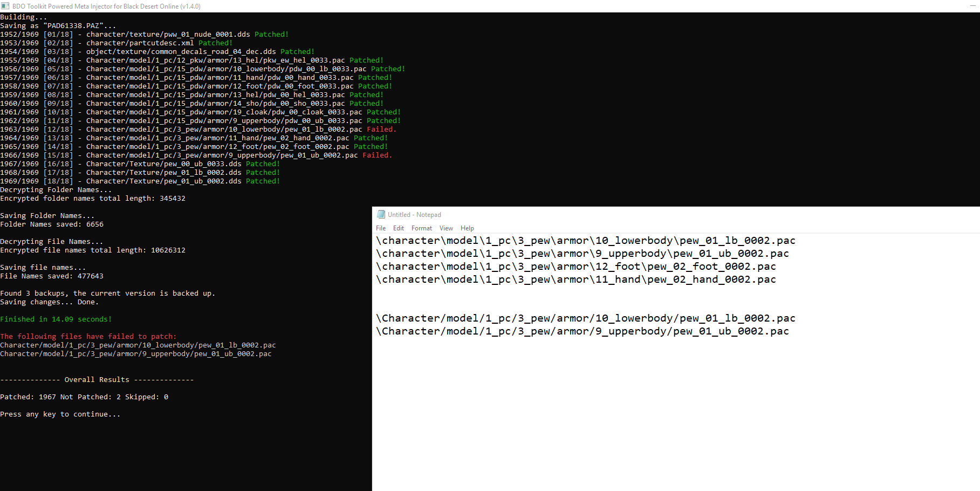Open Notepad's Format menu
Screen dimensions: 980x491
pyautogui.click(x=421, y=228)
